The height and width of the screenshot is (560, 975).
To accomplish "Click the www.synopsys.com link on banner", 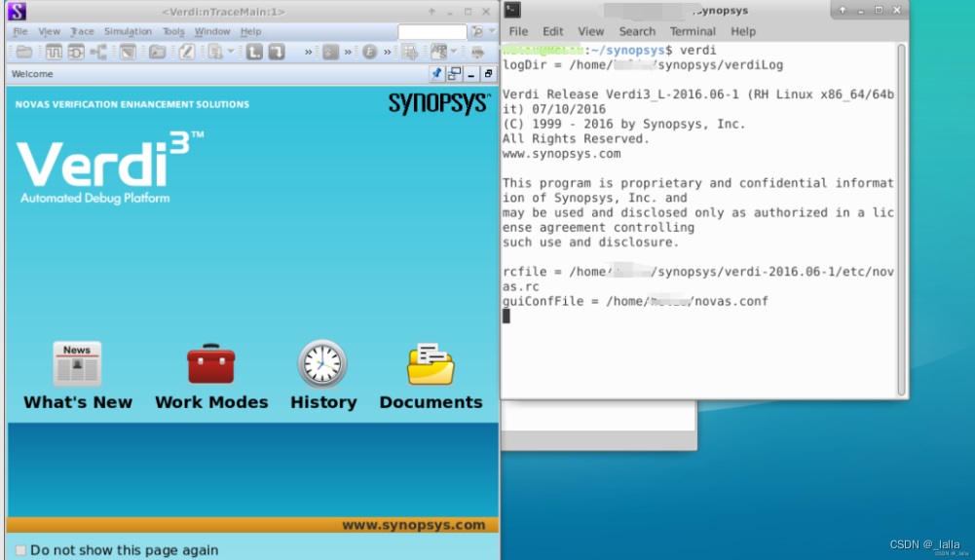I will click(413, 525).
